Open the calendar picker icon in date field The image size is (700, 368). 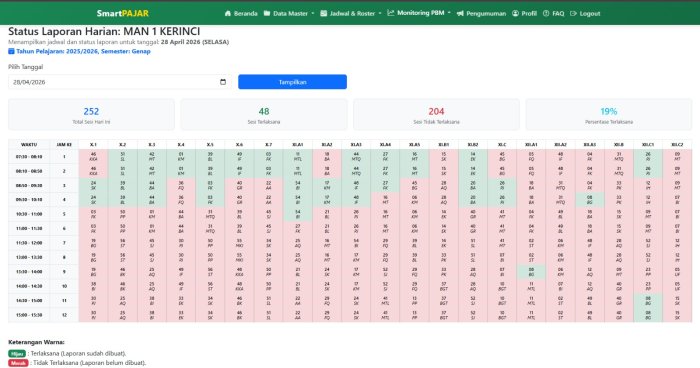click(223, 82)
